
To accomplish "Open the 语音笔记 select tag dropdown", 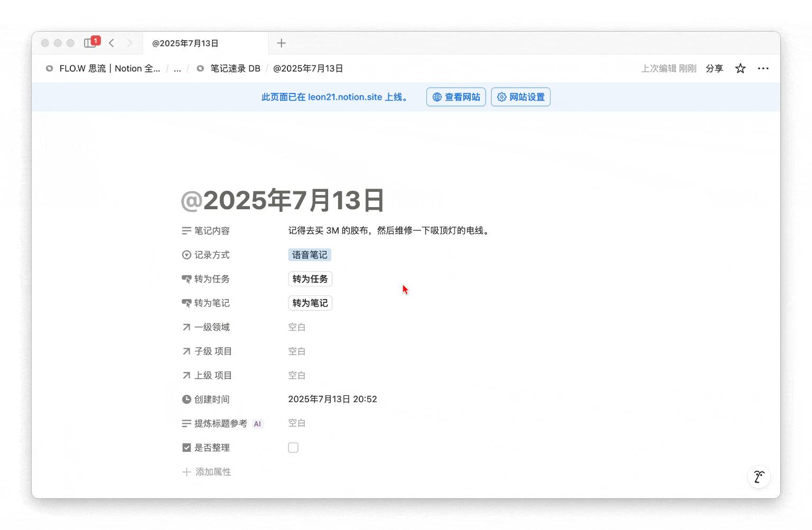I will tap(310, 255).
